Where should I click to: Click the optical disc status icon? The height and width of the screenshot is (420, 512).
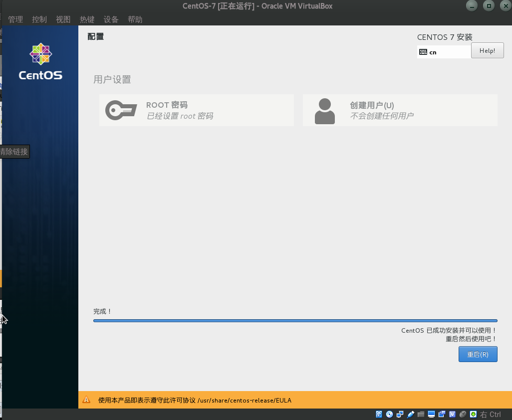(x=390, y=415)
